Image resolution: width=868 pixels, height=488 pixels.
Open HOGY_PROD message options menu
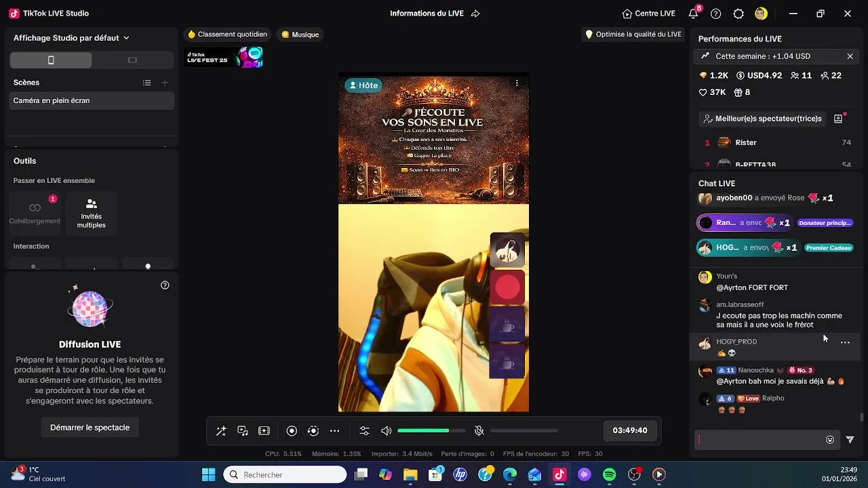click(x=845, y=342)
